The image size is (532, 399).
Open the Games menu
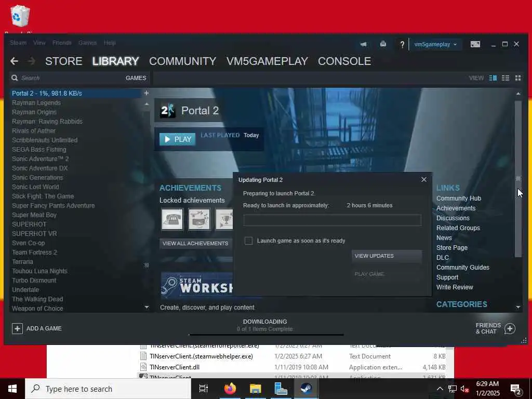(87, 43)
